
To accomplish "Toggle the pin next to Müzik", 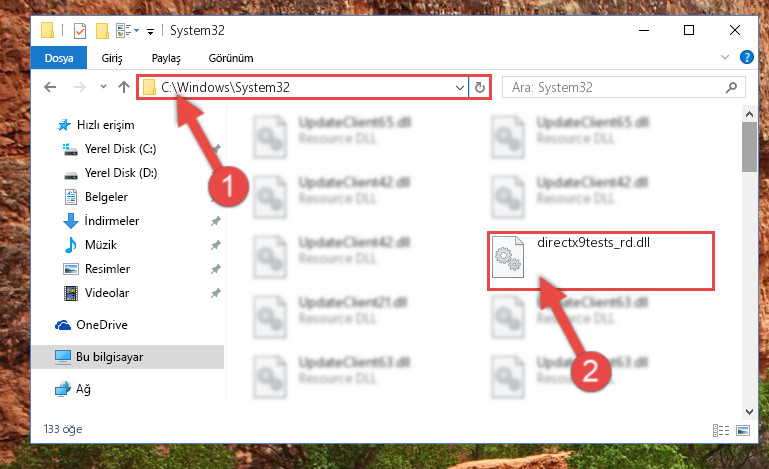I will click(x=215, y=245).
